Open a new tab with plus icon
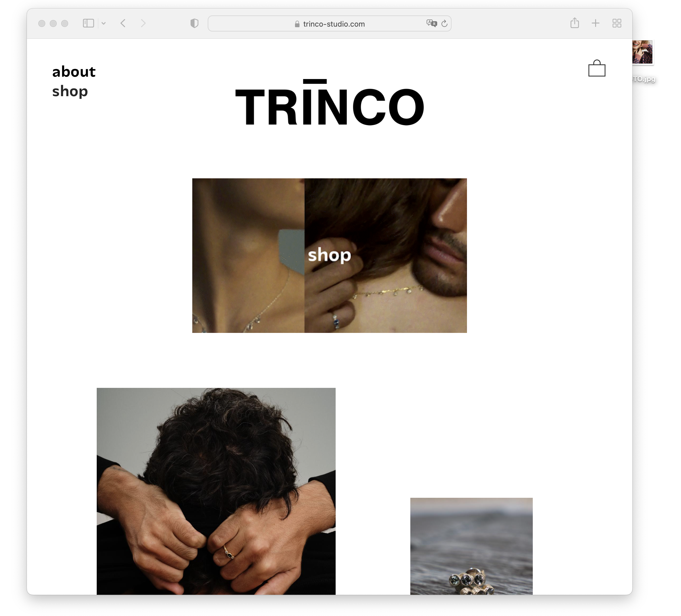The height and width of the screenshot is (616, 681). [595, 23]
